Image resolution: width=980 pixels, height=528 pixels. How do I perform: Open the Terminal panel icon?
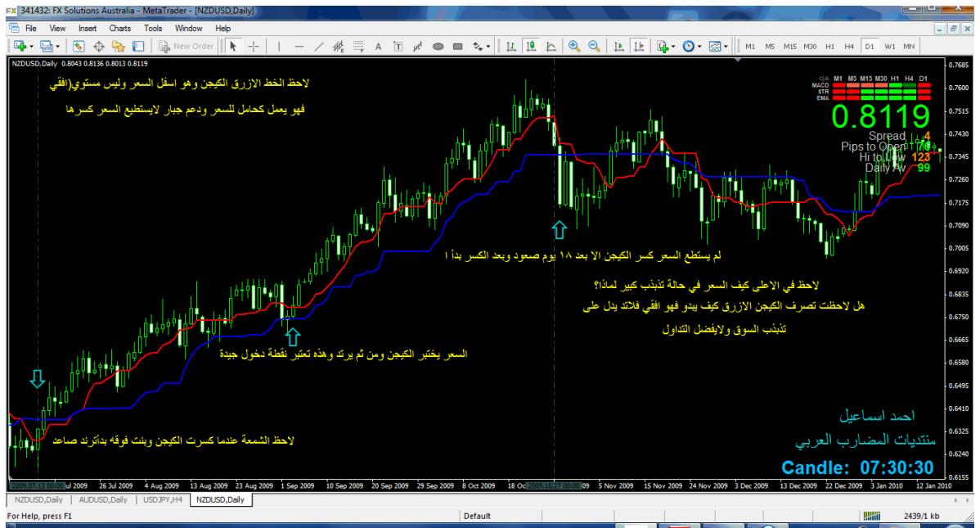(138, 47)
